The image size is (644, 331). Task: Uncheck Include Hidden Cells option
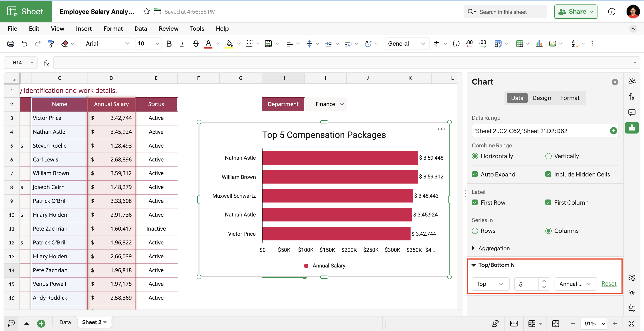pos(548,174)
